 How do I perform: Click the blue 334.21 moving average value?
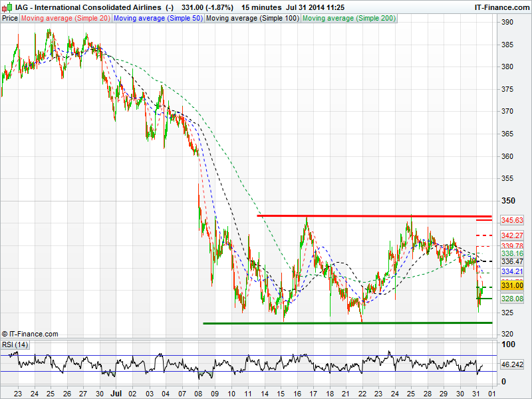click(x=512, y=271)
